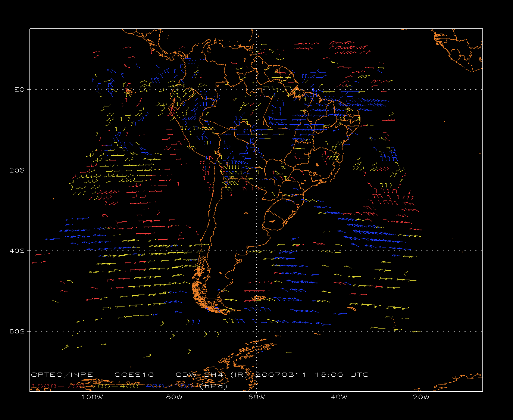Screen dimensions: 513x420
Task: Click the 20070311 date stamp
Action: (x=281, y=375)
